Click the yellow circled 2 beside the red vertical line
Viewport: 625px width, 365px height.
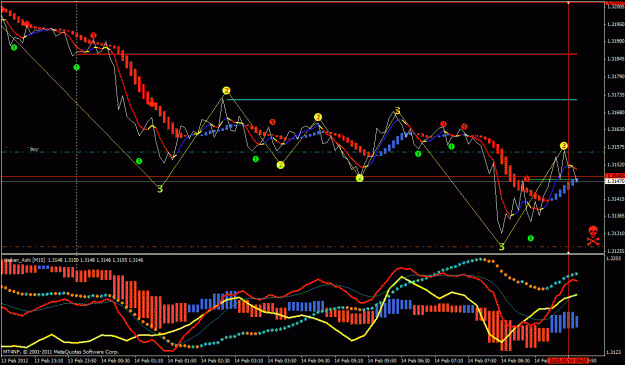tap(564, 146)
